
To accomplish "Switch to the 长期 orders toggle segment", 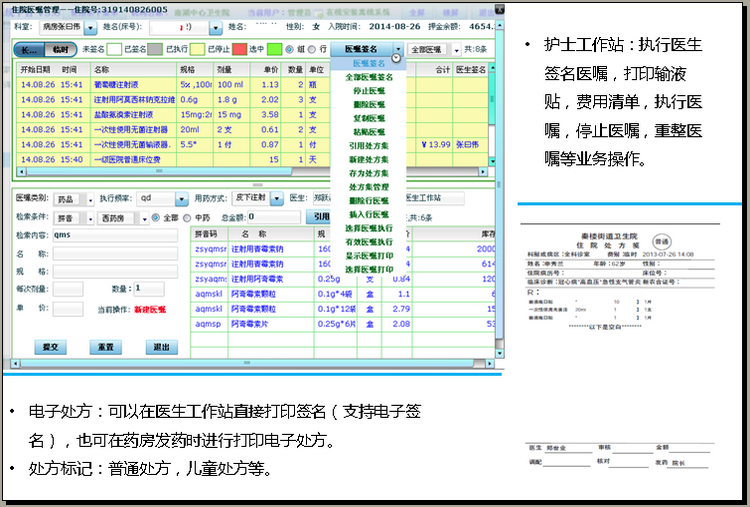I will pos(29,49).
